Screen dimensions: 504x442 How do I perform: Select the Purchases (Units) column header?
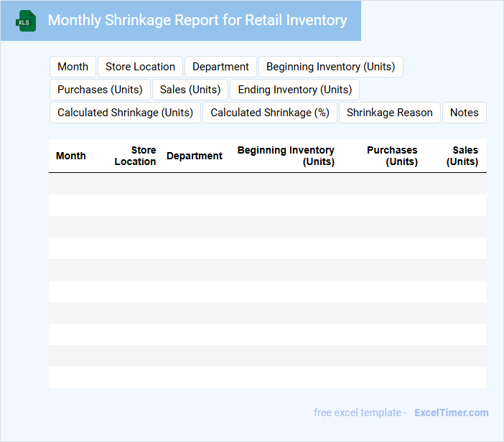[x=391, y=156]
